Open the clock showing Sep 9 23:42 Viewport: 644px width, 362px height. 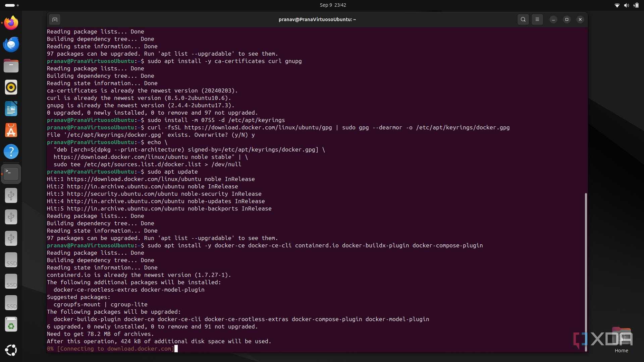[333, 5]
